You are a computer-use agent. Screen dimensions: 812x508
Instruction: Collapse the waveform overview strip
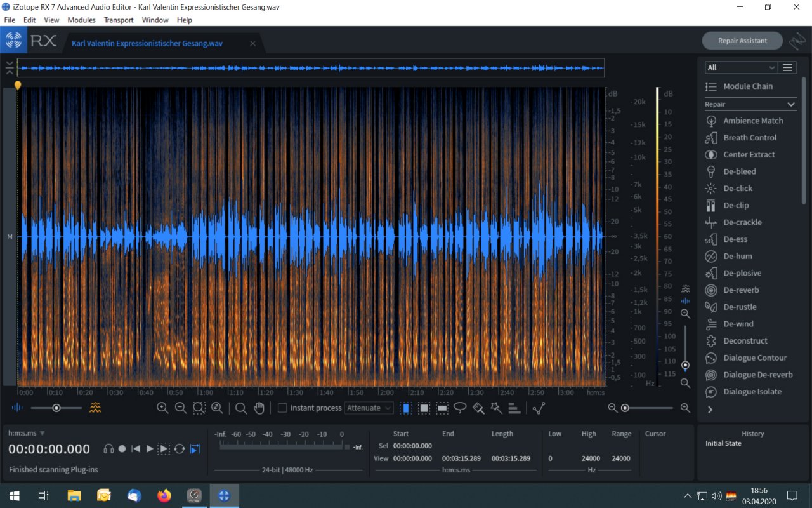pos(9,67)
